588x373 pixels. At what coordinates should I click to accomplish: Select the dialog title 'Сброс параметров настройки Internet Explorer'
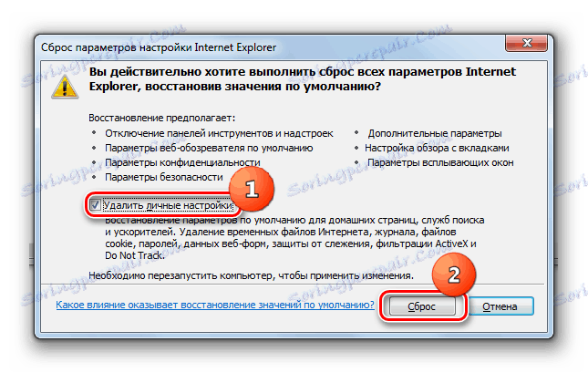point(159,47)
